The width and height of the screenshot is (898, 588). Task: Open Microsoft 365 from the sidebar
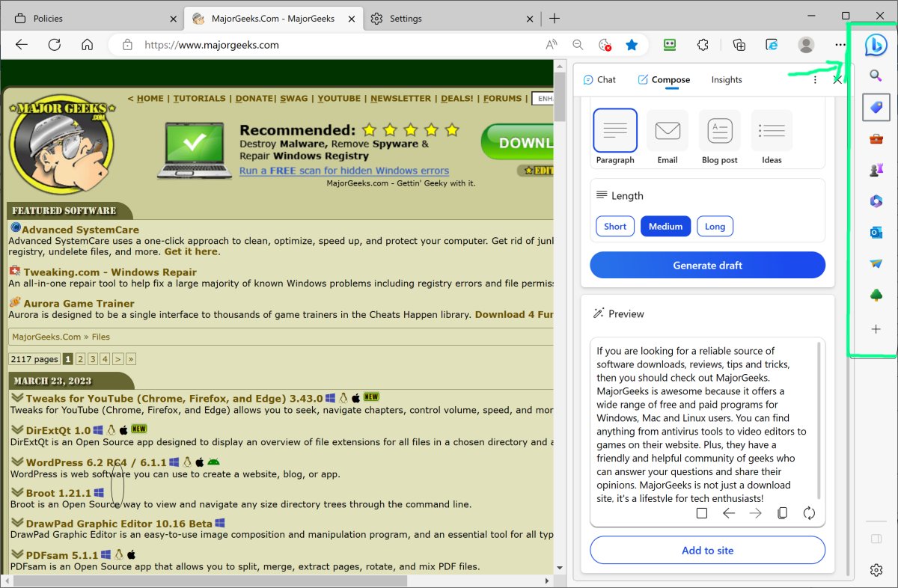(876, 200)
